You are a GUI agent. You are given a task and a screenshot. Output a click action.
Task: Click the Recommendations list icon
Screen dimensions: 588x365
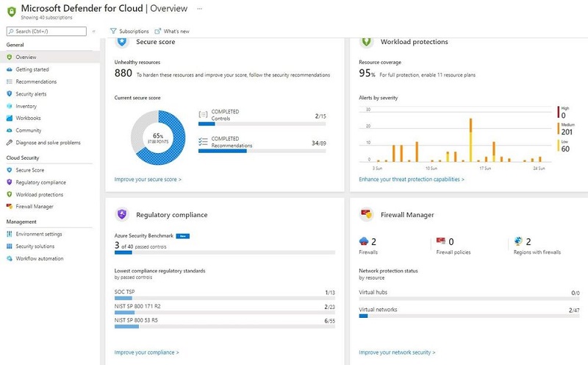(10, 82)
